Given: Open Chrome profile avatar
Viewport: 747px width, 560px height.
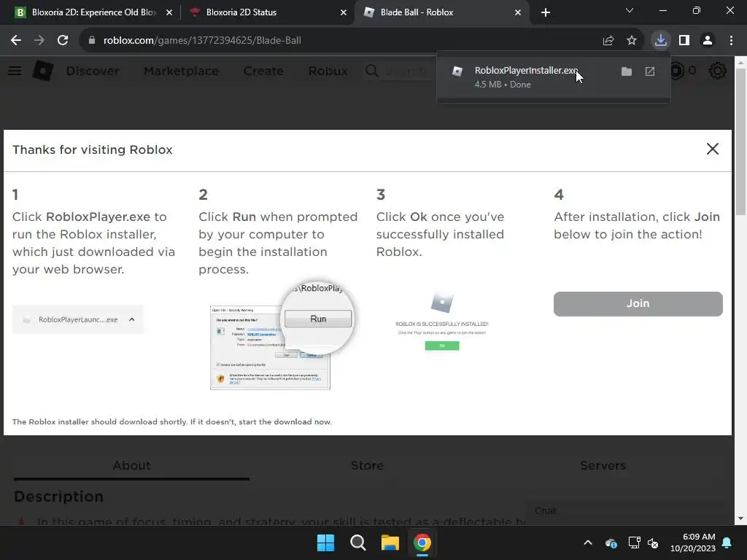Looking at the screenshot, I should (x=708, y=41).
